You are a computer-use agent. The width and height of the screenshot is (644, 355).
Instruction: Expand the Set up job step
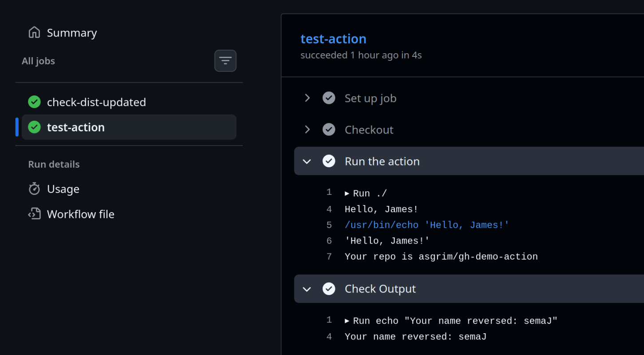click(x=306, y=98)
